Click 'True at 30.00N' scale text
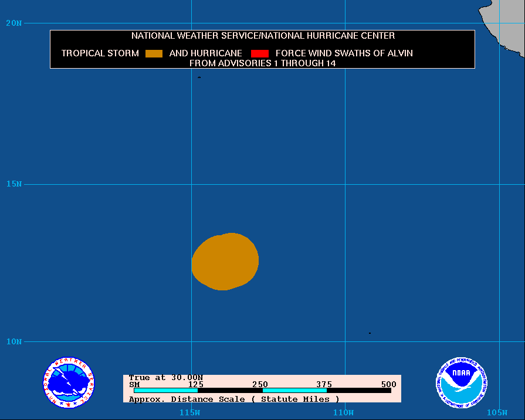This screenshot has height=420, width=525. (166, 378)
